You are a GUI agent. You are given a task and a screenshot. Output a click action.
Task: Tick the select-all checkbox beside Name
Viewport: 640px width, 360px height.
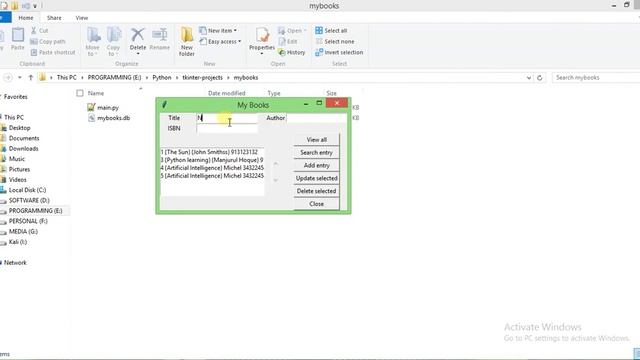tap(80, 93)
